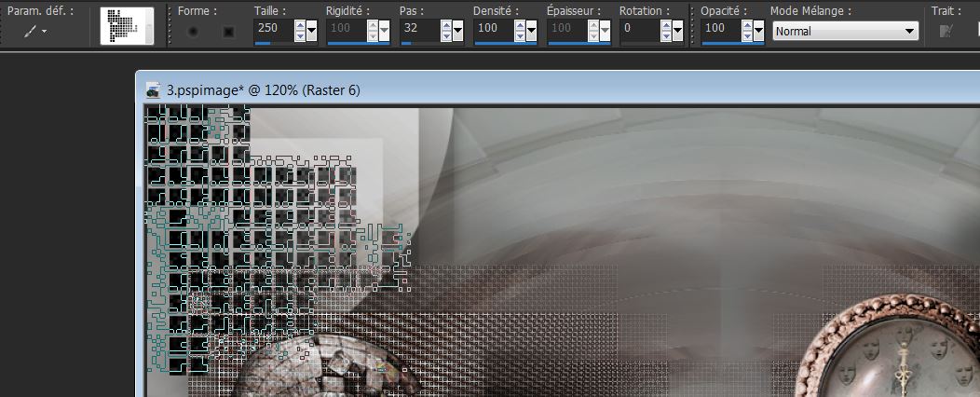Screen dimensions: 980x397
Task: Increase Rotation with its up arrow
Action: pyautogui.click(x=666, y=25)
